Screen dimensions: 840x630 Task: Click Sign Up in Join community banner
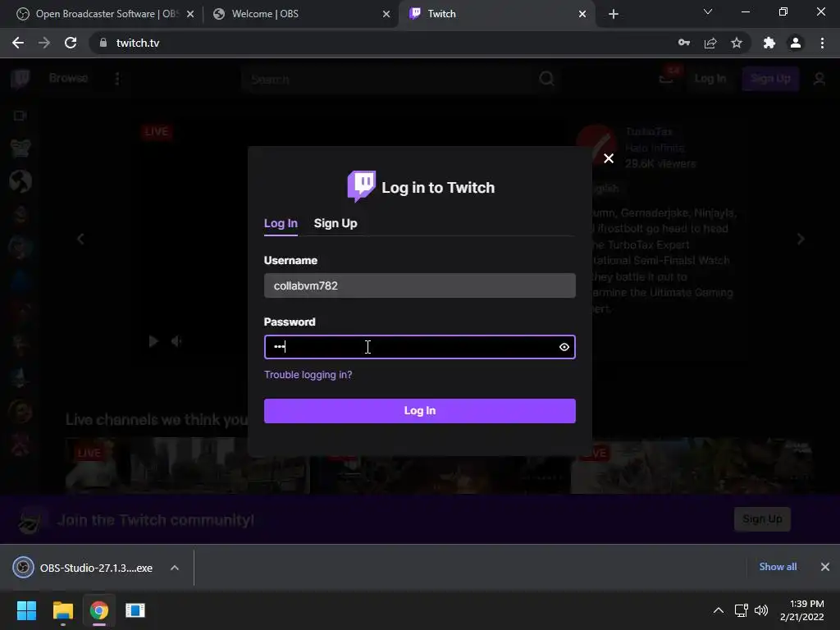[762, 519]
